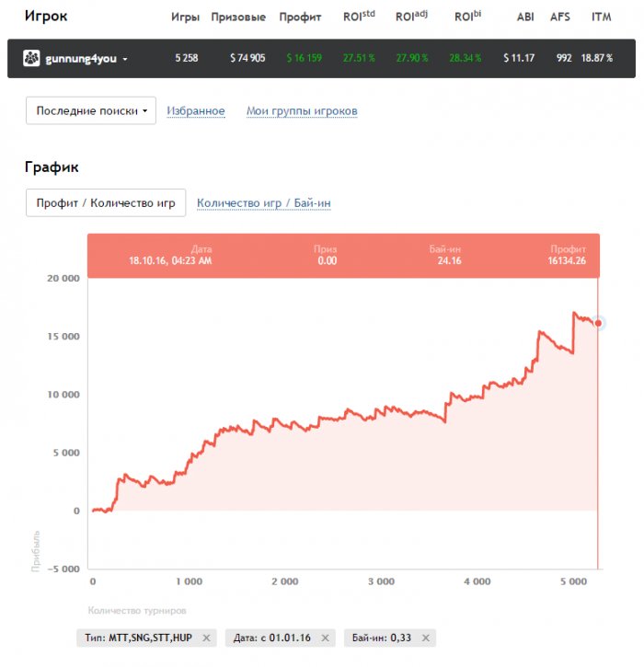Click the gunnung4you player avatar icon
The height and width of the screenshot is (667, 644).
click(31, 59)
